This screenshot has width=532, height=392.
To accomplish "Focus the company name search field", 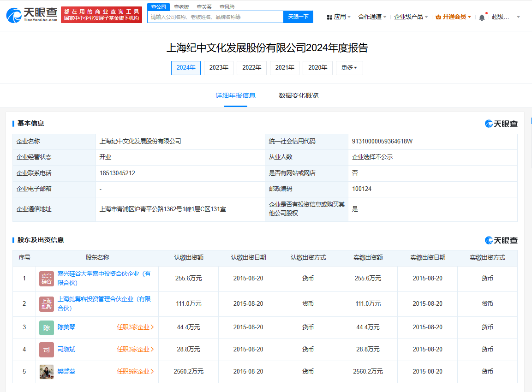I will pos(215,17).
